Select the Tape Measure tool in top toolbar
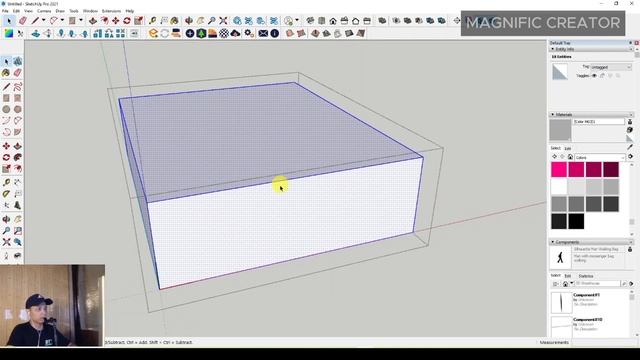This screenshot has height=360, width=640. [152, 20]
